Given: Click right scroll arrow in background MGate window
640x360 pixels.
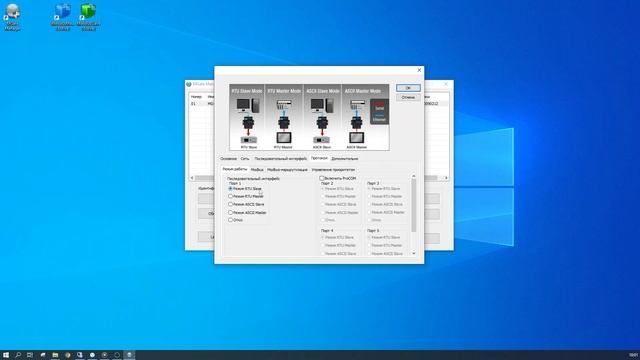Looking at the screenshot, I should 446,178.
